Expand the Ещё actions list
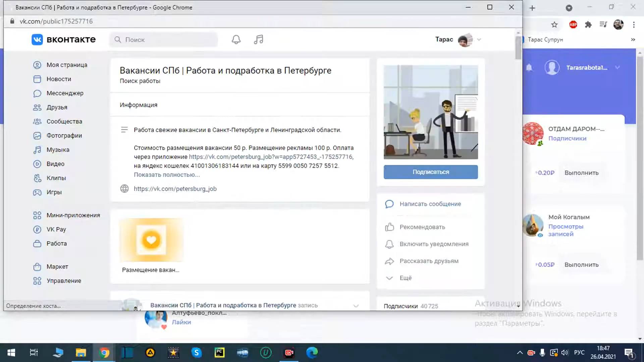The width and height of the screenshot is (644, 362). tap(405, 278)
